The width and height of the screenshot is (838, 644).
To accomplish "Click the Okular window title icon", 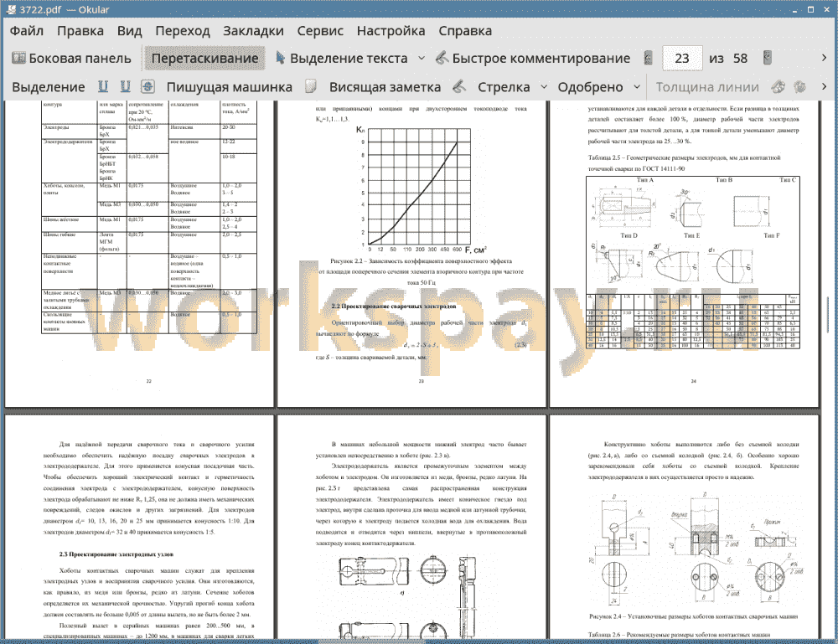I will click(11, 9).
